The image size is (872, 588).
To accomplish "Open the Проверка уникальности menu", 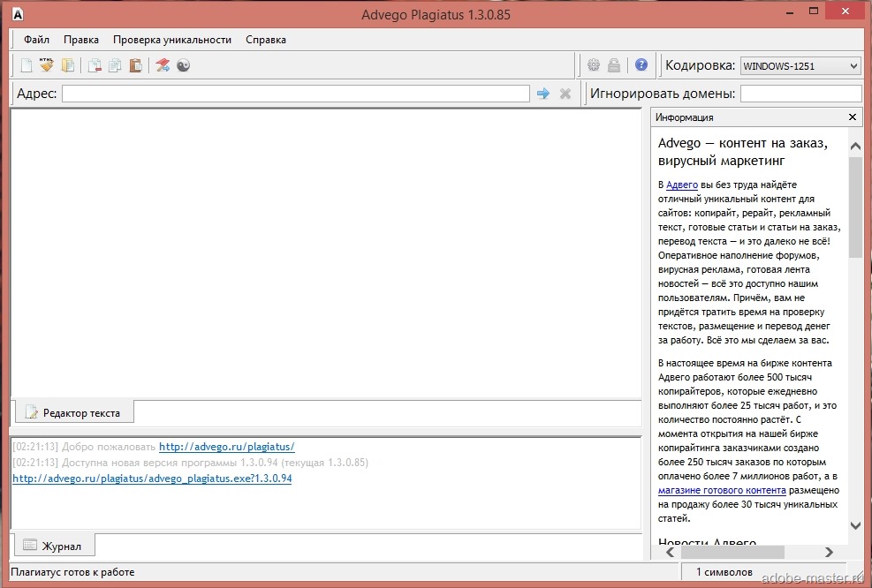I will pos(172,40).
